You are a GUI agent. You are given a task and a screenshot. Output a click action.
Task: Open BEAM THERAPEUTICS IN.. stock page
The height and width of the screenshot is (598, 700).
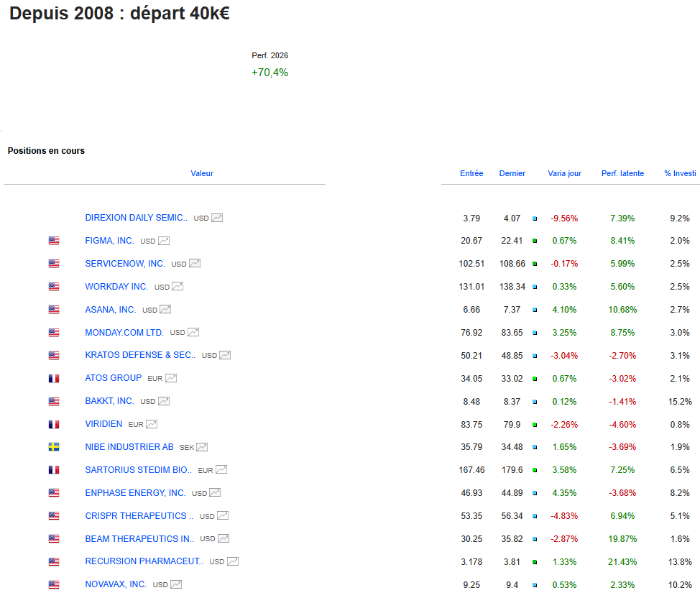tap(139, 538)
